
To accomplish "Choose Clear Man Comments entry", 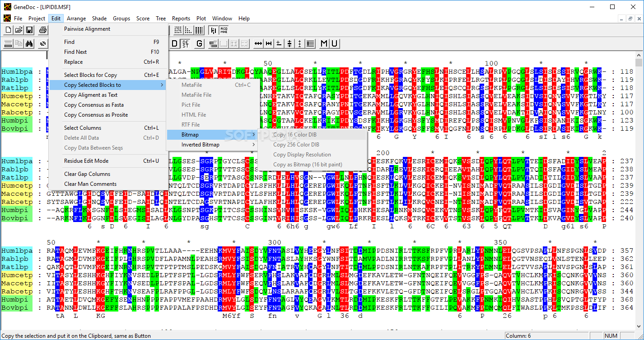I will [108, 184].
